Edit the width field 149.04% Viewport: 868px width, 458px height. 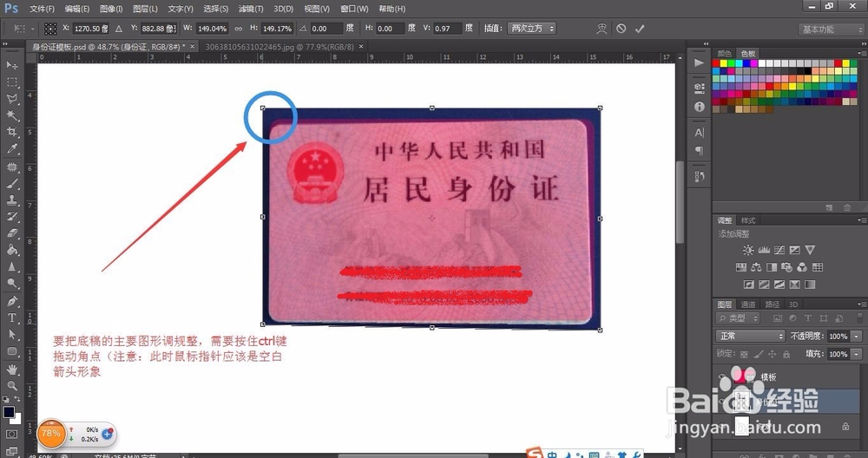click(x=212, y=29)
